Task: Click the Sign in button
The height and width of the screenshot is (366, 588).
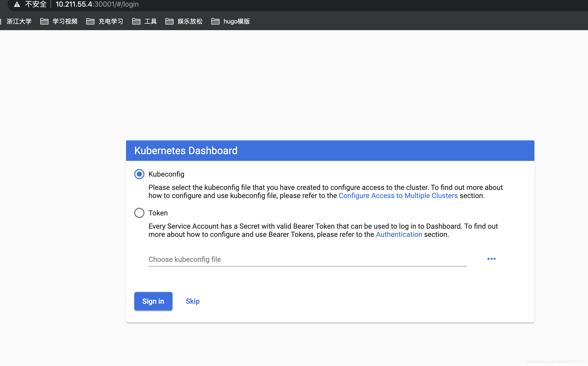Action: tap(153, 301)
